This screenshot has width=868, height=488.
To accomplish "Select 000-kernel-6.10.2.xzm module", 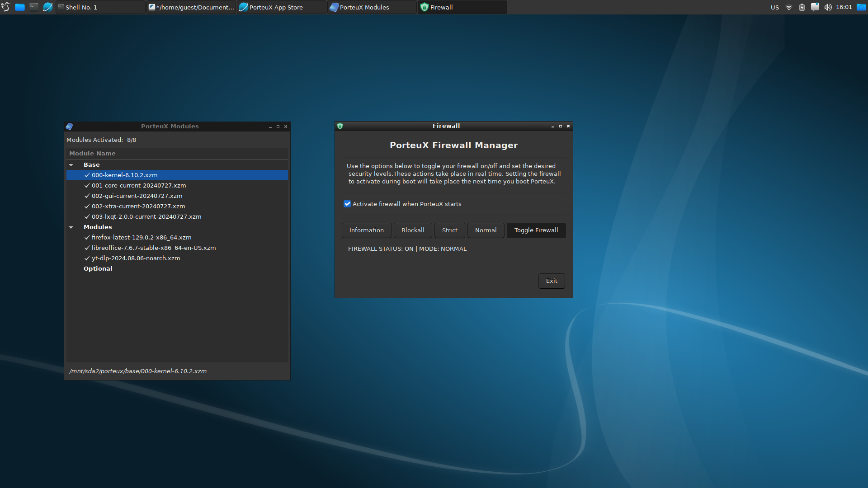I will tap(177, 175).
